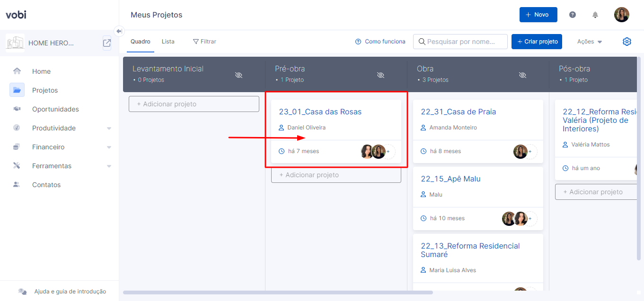The image size is (644, 301).
Task: Open project 22_13_Reforma Residencial Sumaré
Action: tap(470, 250)
